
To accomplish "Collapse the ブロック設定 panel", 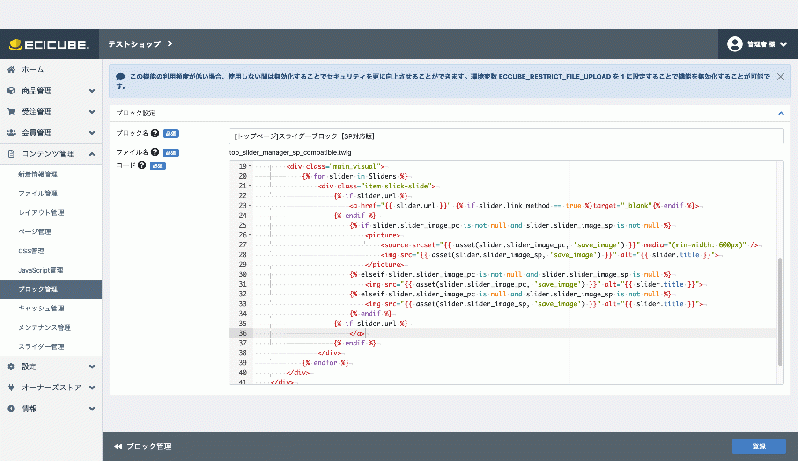I will (x=781, y=113).
